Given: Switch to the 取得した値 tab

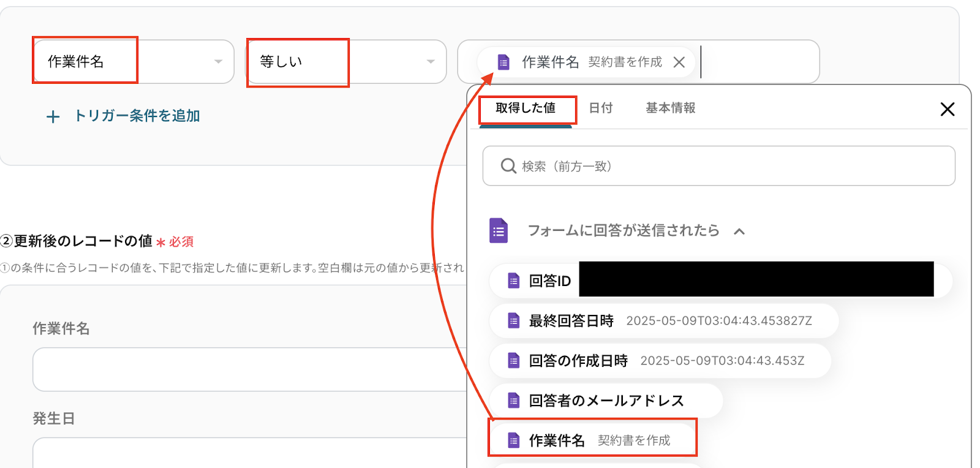Looking at the screenshot, I should tap(526, 108).
